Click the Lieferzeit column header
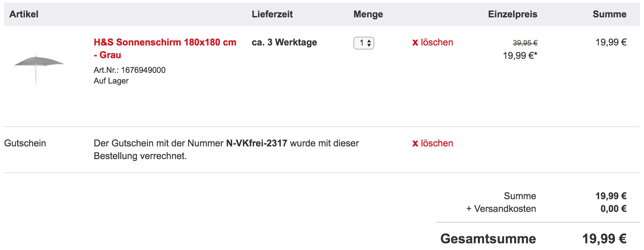The height and width of the screenshot is (250, 644). [272, 14]
